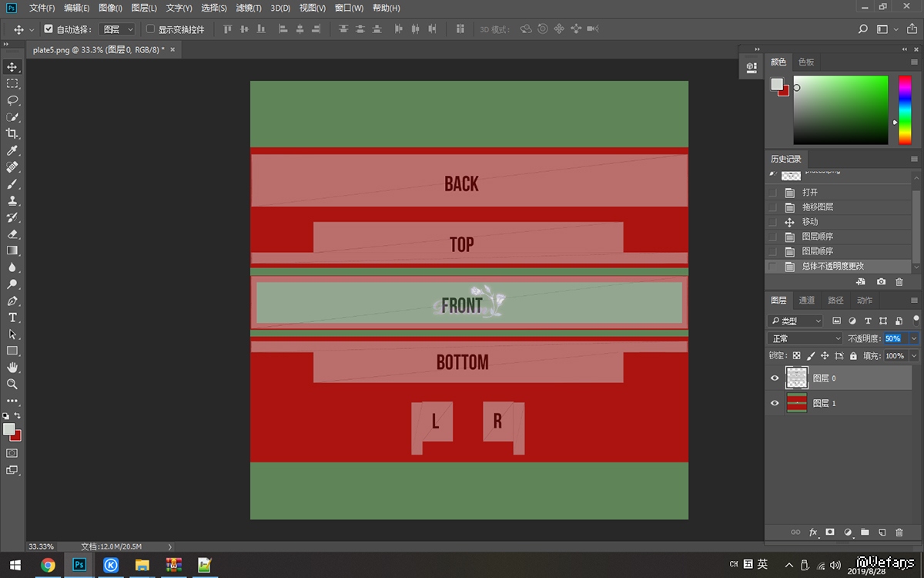
Task: Expand the 不透明度 opacity slider arrow
Action: coord(914,338)
